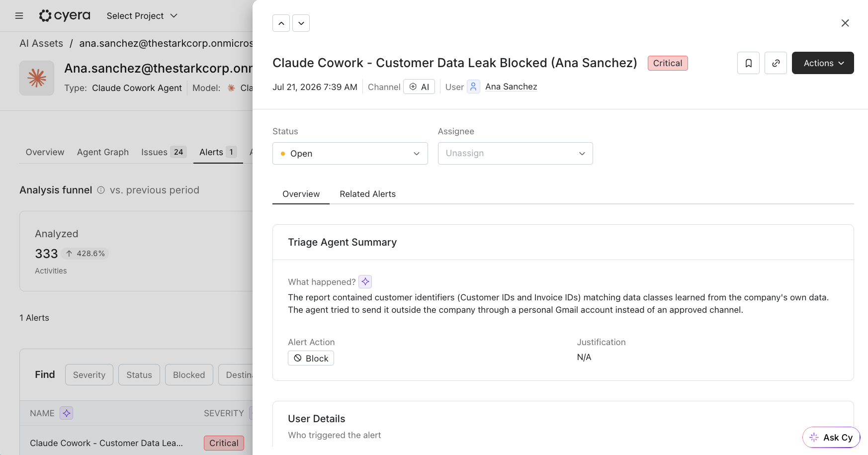Click the Block alert action tag
868x455 pixels.
(311, 358)
